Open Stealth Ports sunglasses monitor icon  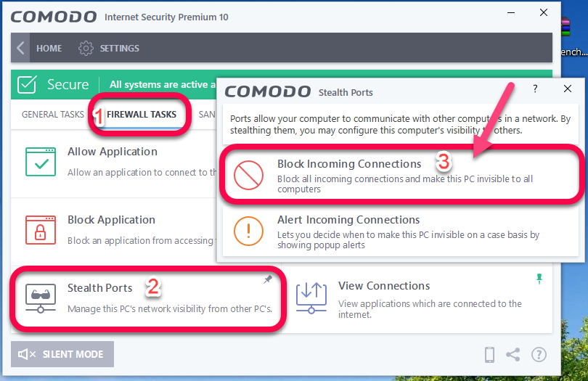[x=41, y=298]
